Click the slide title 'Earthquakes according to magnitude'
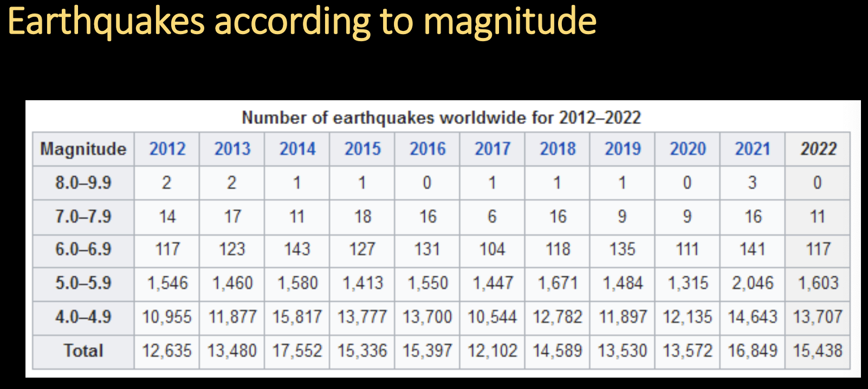This screenshot has height=389, width=868. click(x=302, y=22)
